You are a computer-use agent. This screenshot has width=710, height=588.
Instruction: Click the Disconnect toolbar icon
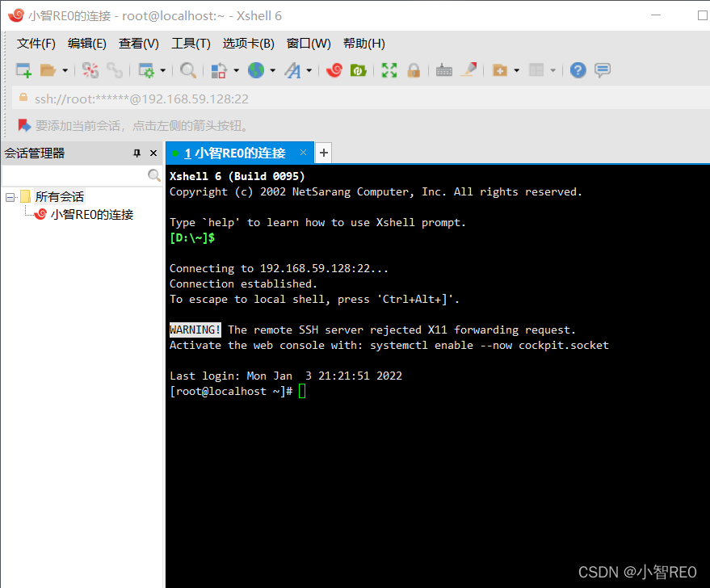90,70
